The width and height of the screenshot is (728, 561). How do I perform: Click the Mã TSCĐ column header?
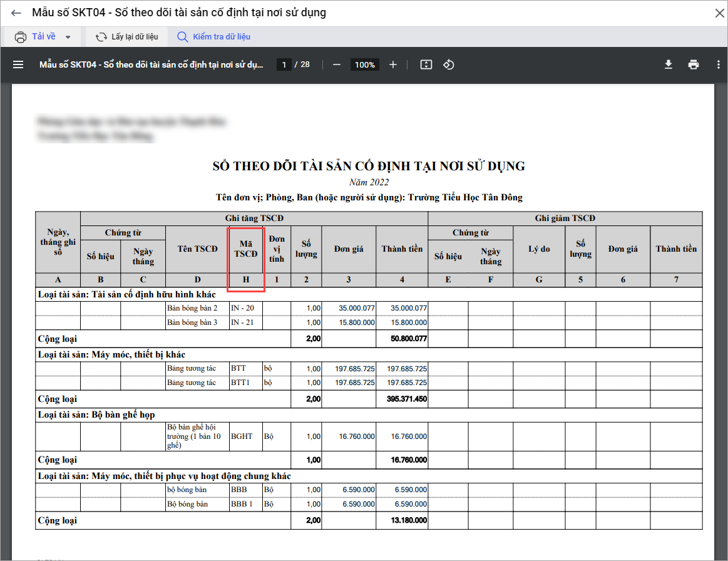coord(245,249)
